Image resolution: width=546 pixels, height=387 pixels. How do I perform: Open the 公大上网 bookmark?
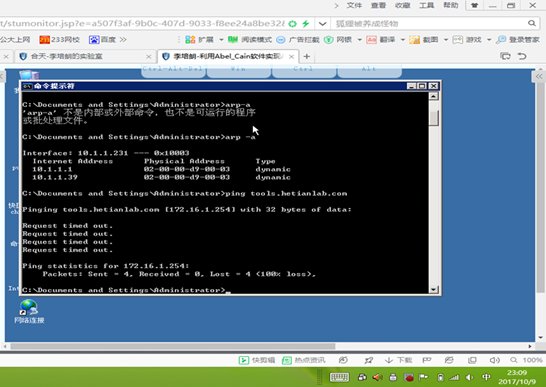[15, 40]
